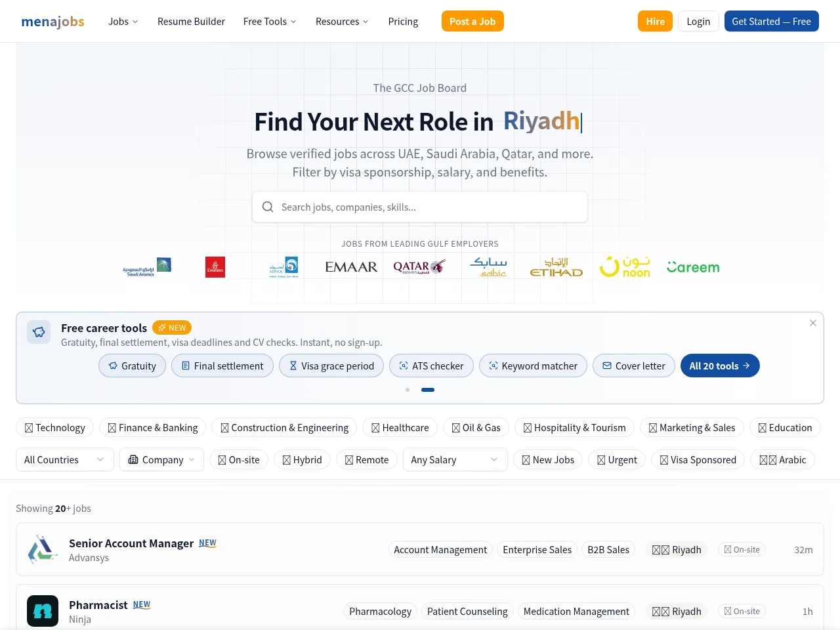This screenshot has height=630, width=840.
Task: Toggle the Hybrid work filter
Action: [x=302, y=460]
